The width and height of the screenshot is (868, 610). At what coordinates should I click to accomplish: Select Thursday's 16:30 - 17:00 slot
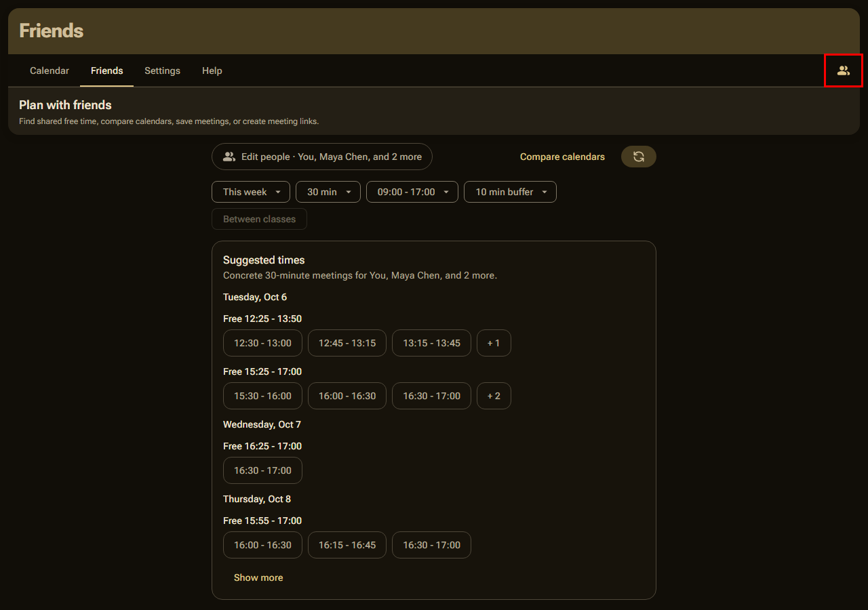coord(431,545)
